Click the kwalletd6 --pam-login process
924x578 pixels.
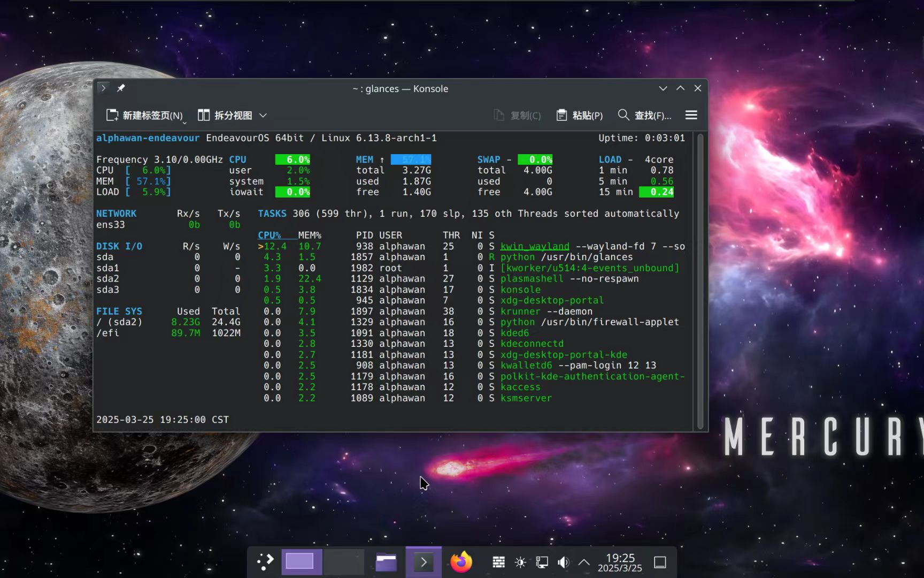(578, 366)
